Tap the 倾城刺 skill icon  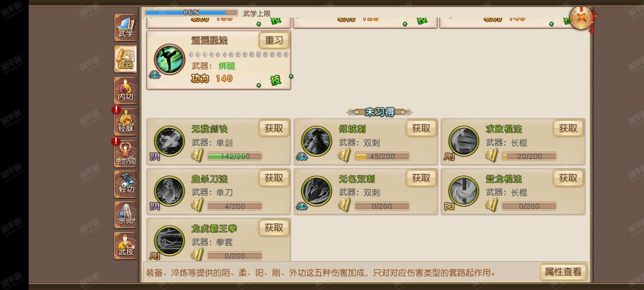coord(317,141)
